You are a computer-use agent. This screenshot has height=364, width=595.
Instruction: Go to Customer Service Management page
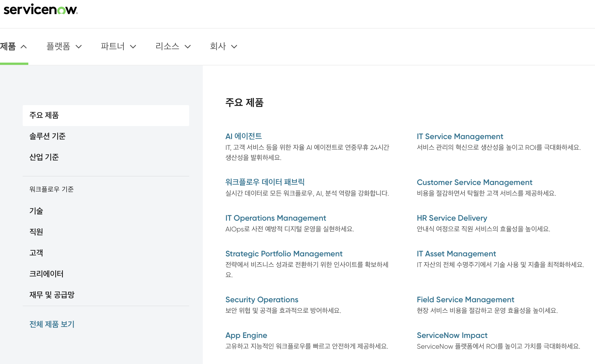click(x=474, y=182)
